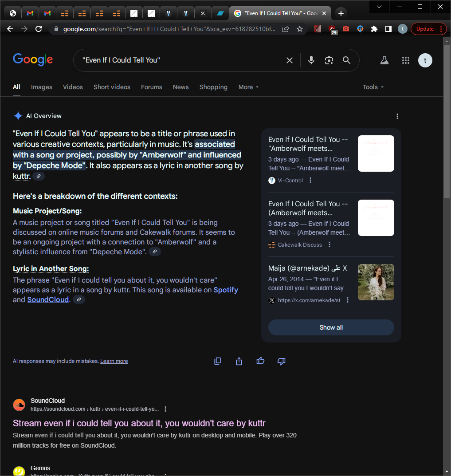Open more options for Vi-Control source
Screen dimensions: 451x476
(x=310, y=180)
